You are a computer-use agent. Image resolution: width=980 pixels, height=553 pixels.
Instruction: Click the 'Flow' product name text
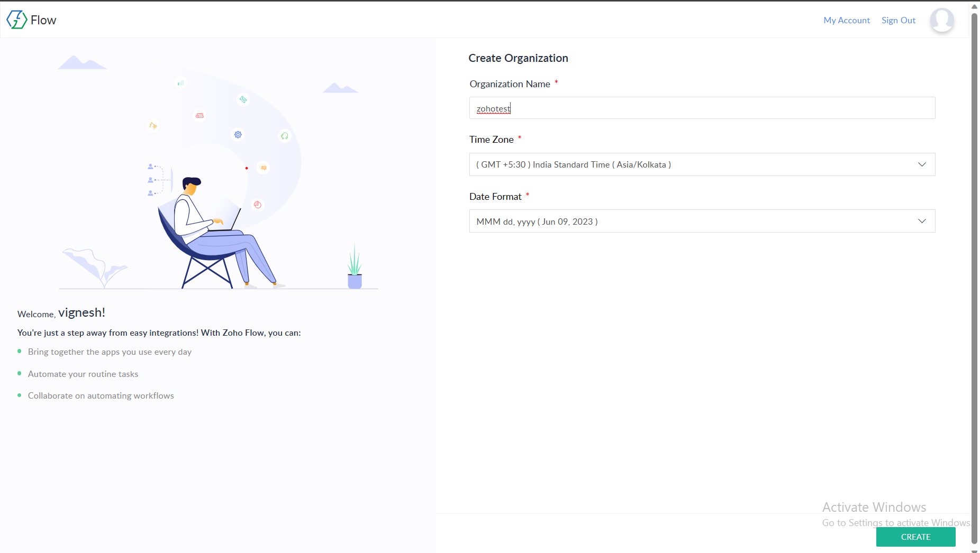(43, 20)
